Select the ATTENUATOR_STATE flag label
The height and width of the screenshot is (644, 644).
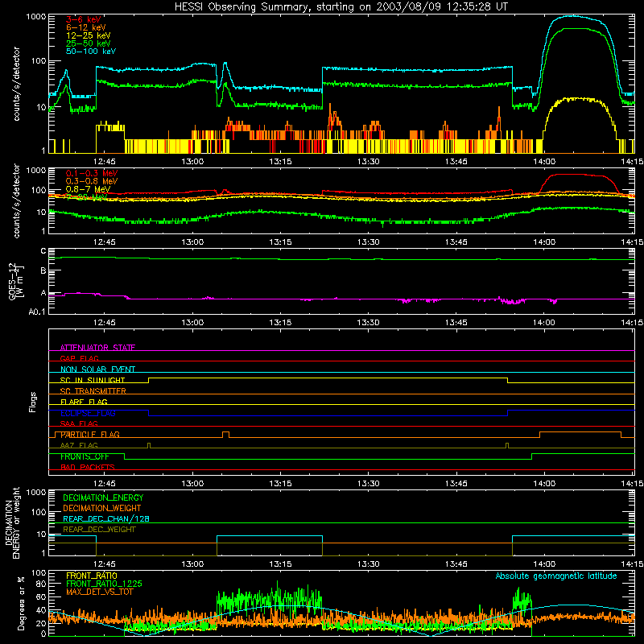click(x=97, y=348)
